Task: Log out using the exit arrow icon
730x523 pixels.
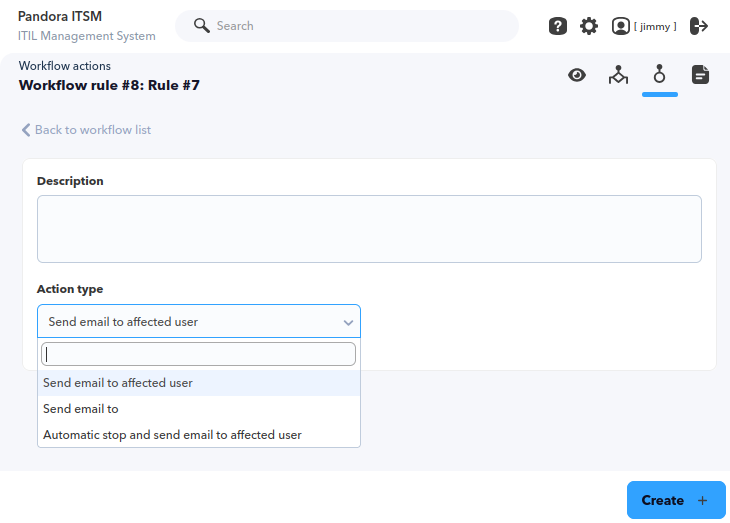Action: click(x=699, y=26)
